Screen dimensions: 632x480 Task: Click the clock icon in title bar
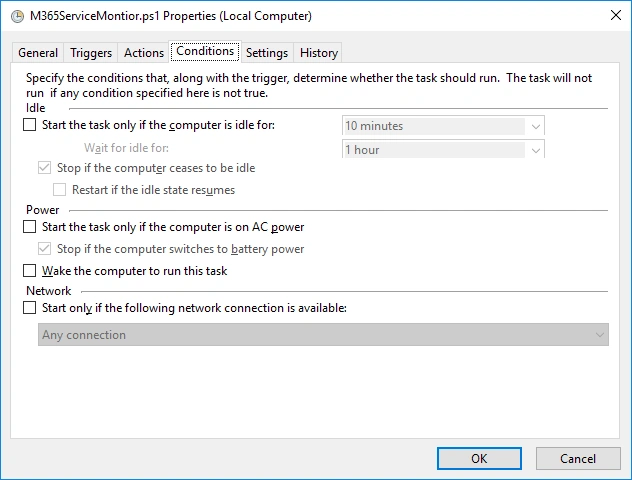[x=12, y=16]
